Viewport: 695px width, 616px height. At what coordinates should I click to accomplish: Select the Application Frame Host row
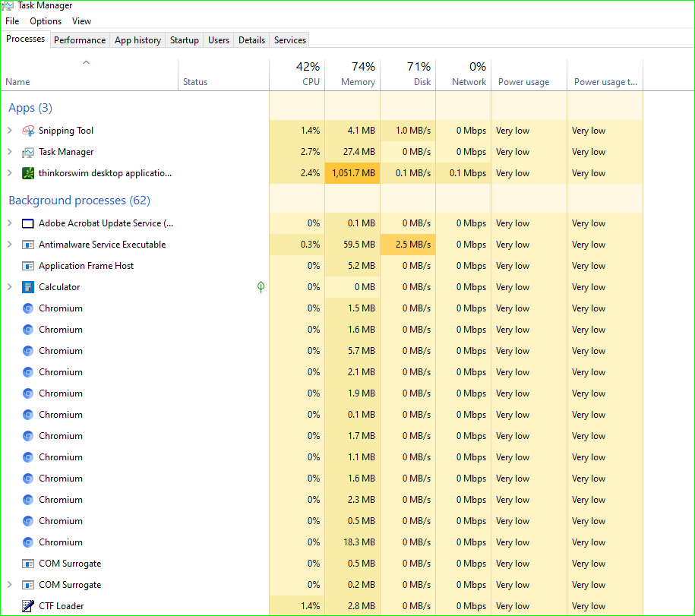[321, 266]
